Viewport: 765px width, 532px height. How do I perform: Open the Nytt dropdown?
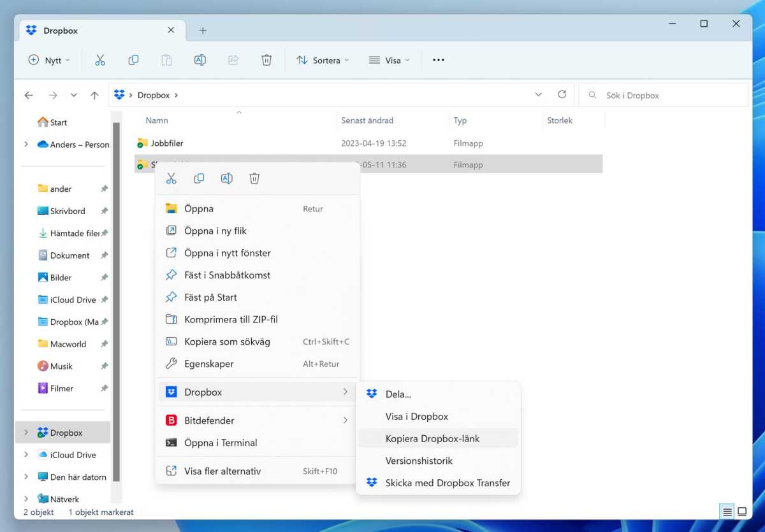49,60
